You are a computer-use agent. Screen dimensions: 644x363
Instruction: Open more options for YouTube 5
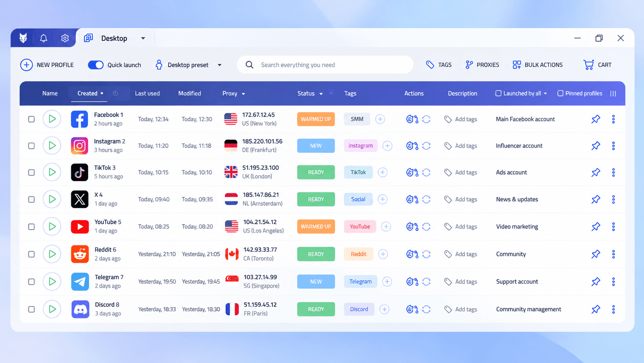[614, 226]
